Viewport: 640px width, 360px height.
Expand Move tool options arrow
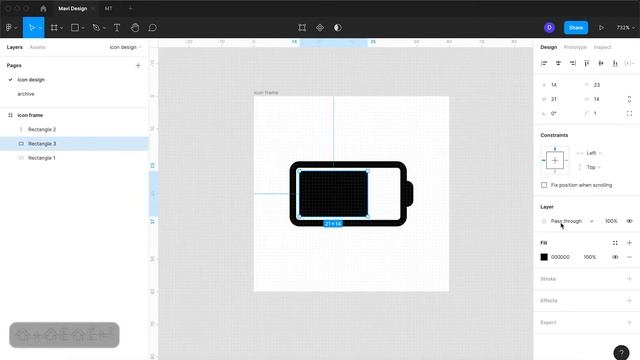[x=40, y=28]
